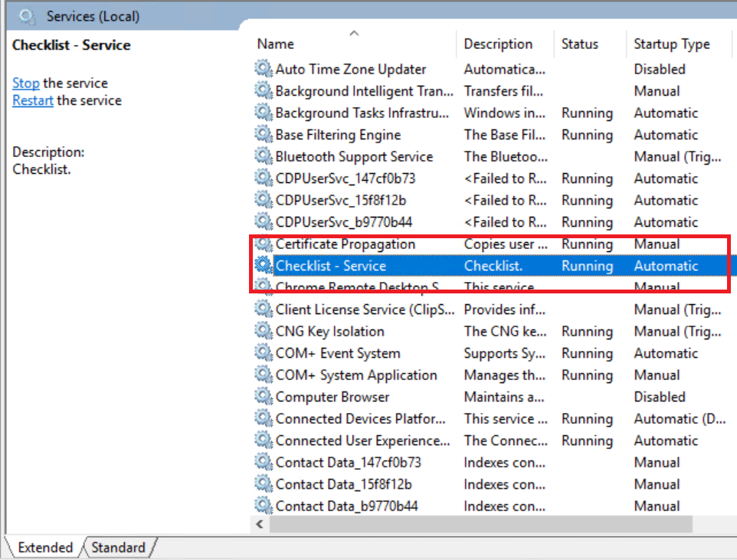Click the gear icon of Contact Data_b9770b44
737x560 pixels.
pos(264,506)
